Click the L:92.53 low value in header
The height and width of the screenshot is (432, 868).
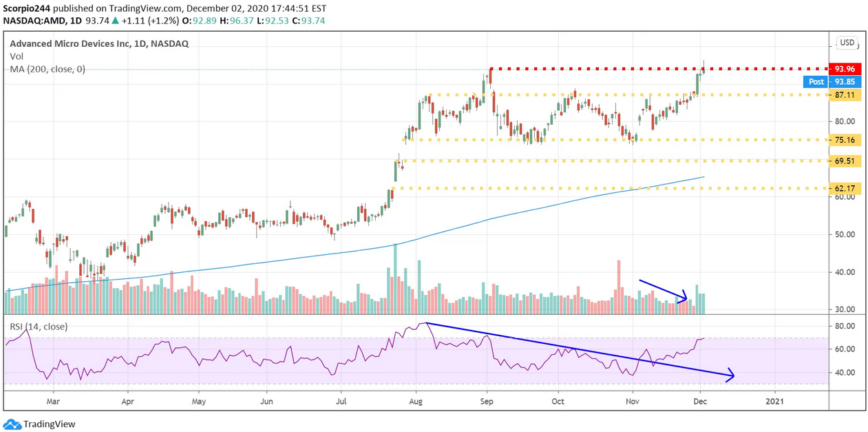pyautogui.click(x=275, y=21)
